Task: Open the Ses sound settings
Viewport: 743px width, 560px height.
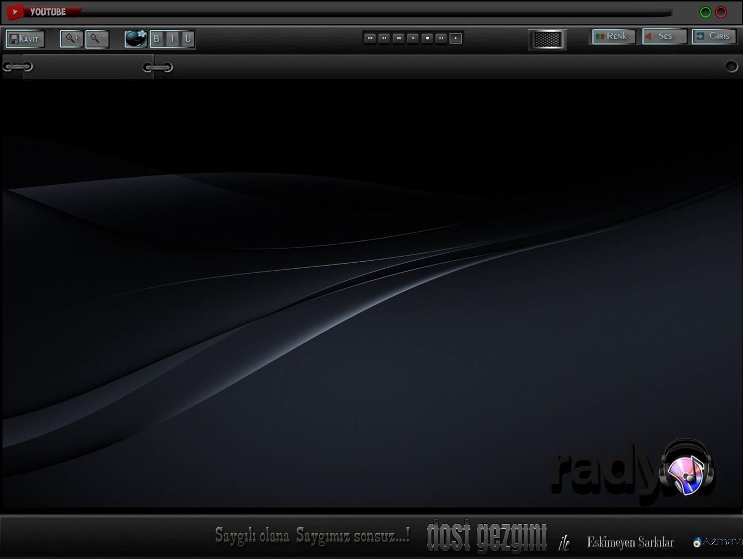Action: click(x=664, y=36)
